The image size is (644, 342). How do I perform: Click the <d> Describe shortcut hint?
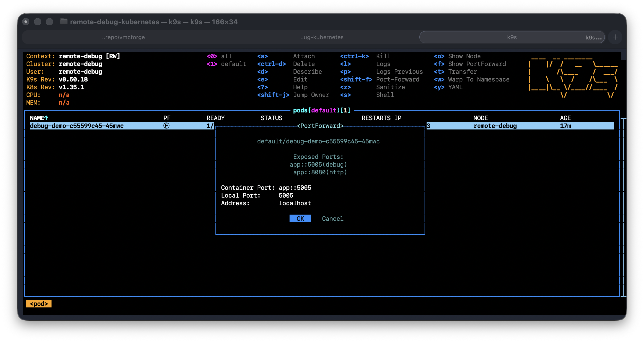click(290, 71)
